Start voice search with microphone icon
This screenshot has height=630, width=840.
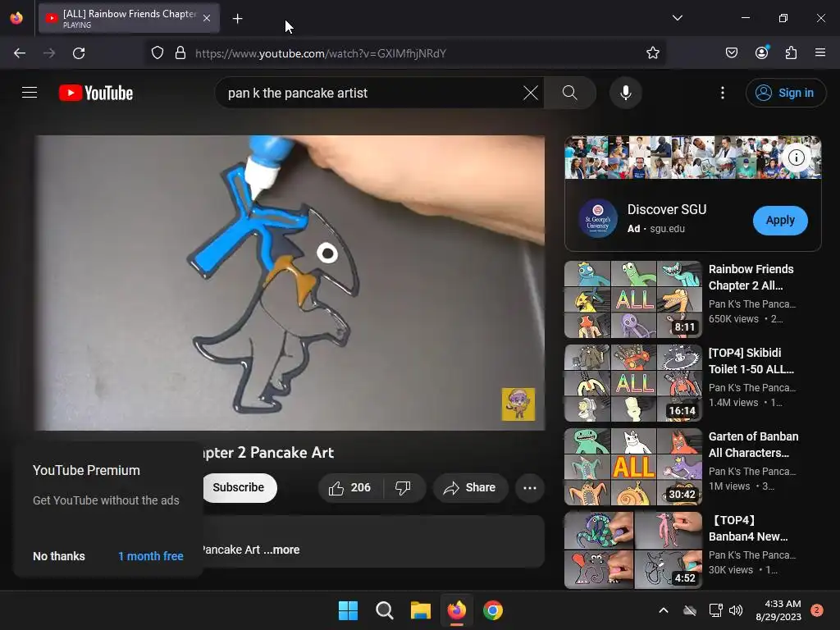point(625,93)
